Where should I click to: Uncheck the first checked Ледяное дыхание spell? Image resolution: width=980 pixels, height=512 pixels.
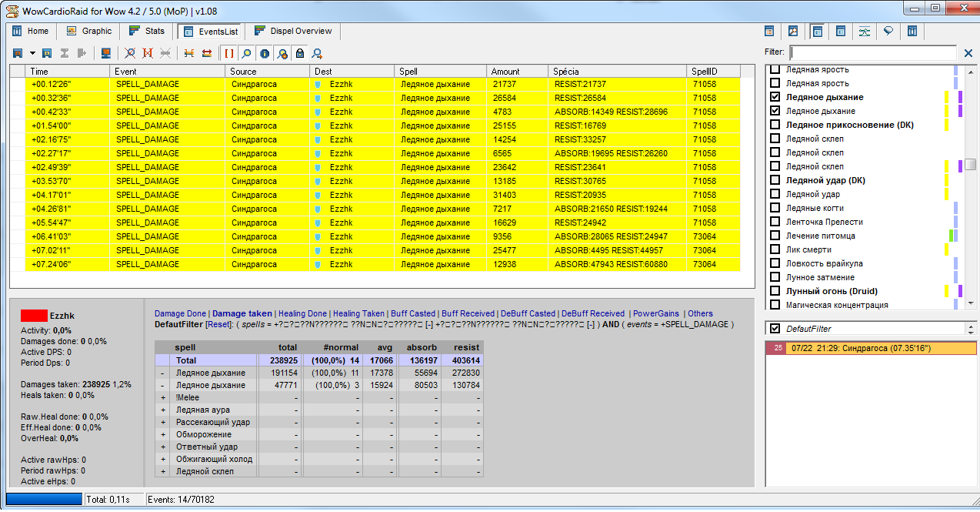coord(775,97)
